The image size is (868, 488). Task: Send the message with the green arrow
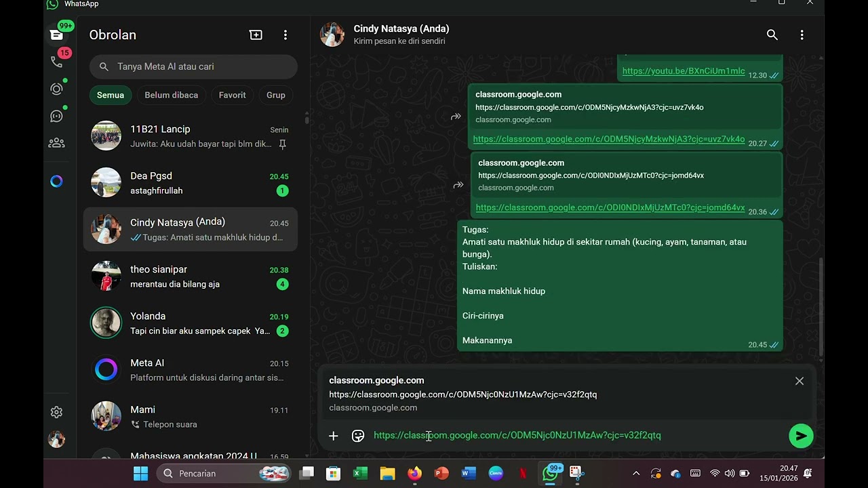[801, 436]
